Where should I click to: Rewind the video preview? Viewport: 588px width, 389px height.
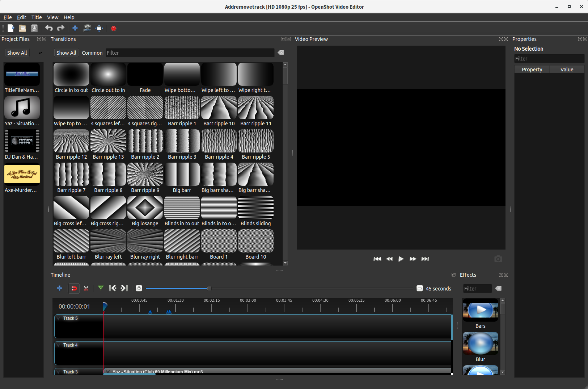click(x=389, y=259)
